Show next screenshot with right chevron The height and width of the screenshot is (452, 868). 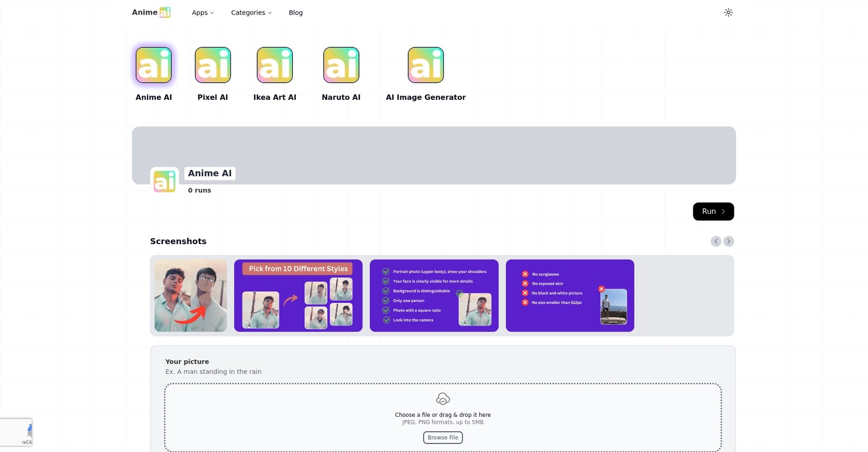coord(729,241)
